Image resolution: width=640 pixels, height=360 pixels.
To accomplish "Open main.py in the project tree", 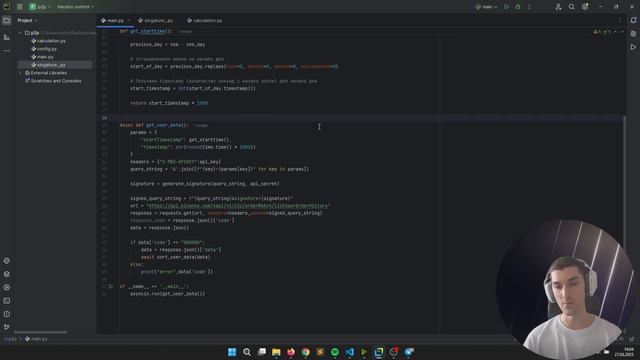I will click(x=42, y=57).
